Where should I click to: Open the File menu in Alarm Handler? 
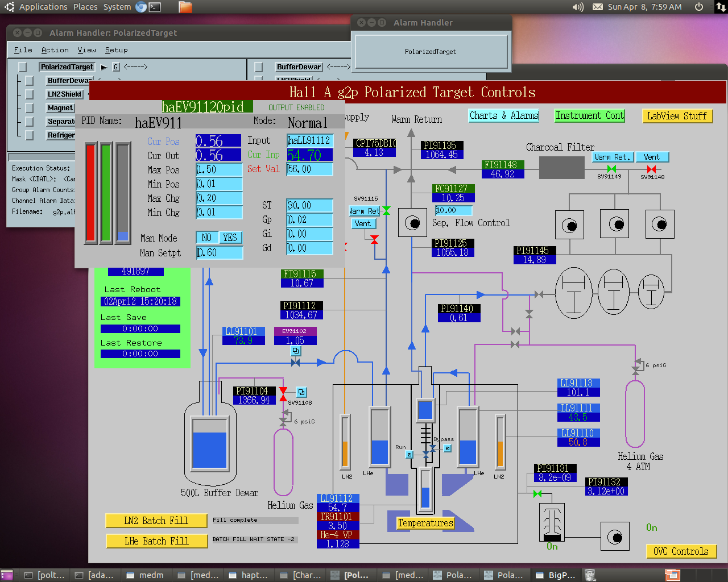(x=23, y=50)
